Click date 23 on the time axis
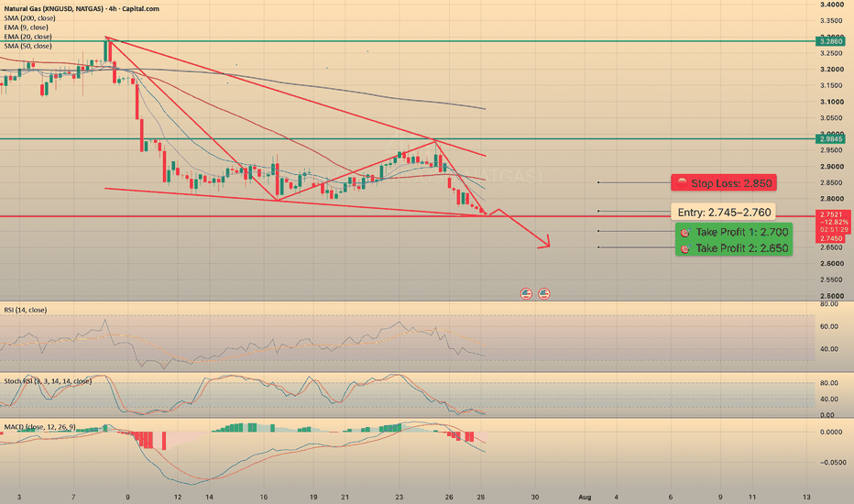854x504 pixels. coord(400,497)
